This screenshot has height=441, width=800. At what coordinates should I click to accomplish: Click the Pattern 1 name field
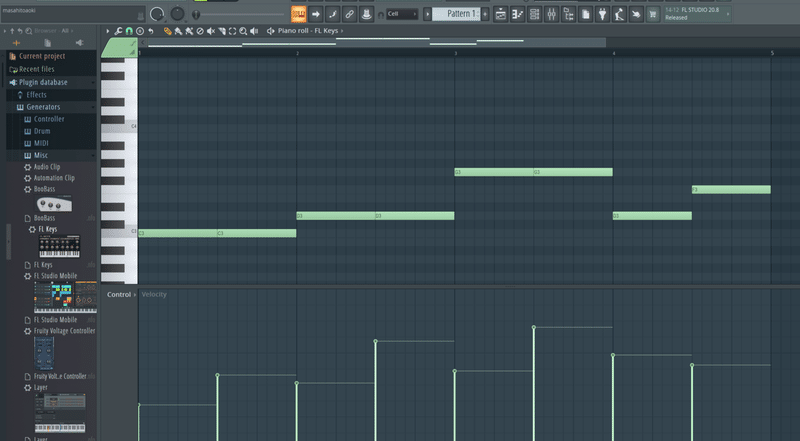click(x=457, y=14)
